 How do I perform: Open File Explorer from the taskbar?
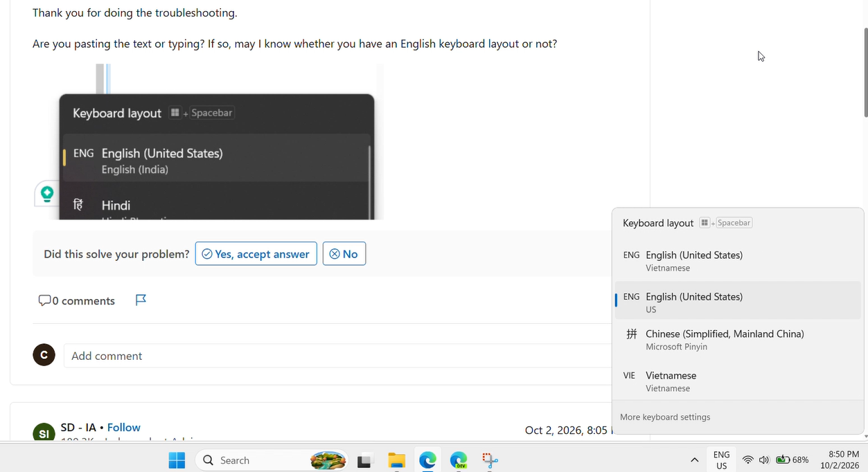coord(396,461)
